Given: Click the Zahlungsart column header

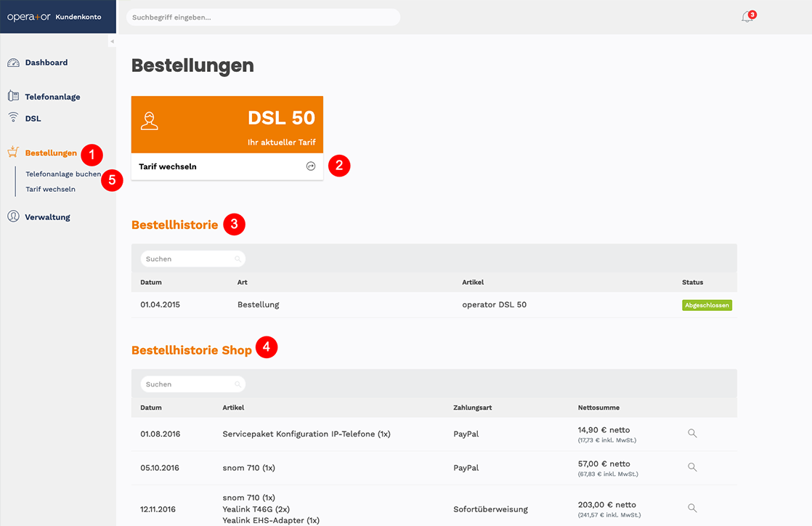Looking at the screenshot, I should 472,408.
